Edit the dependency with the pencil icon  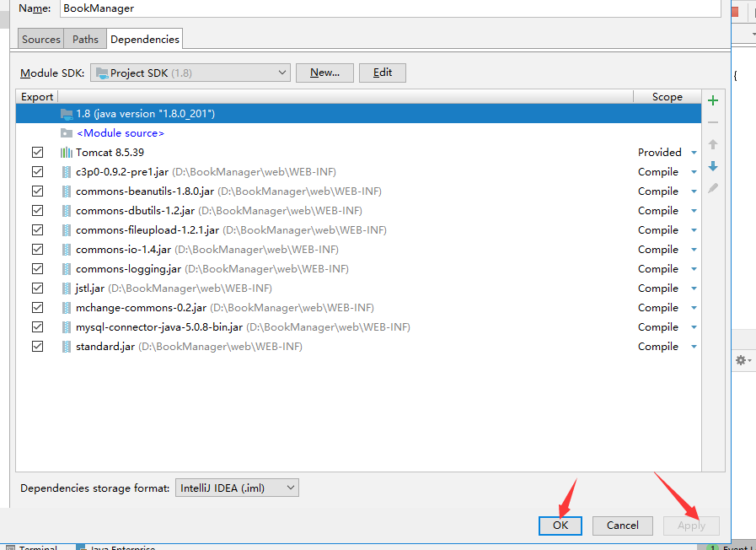coord(713,188)
